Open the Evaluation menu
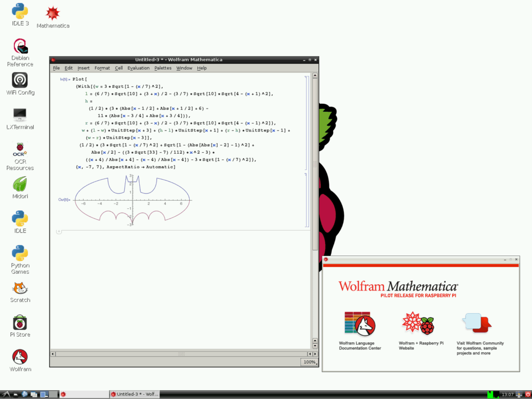The width and height of the screenshot is (532, 399). 138,68
